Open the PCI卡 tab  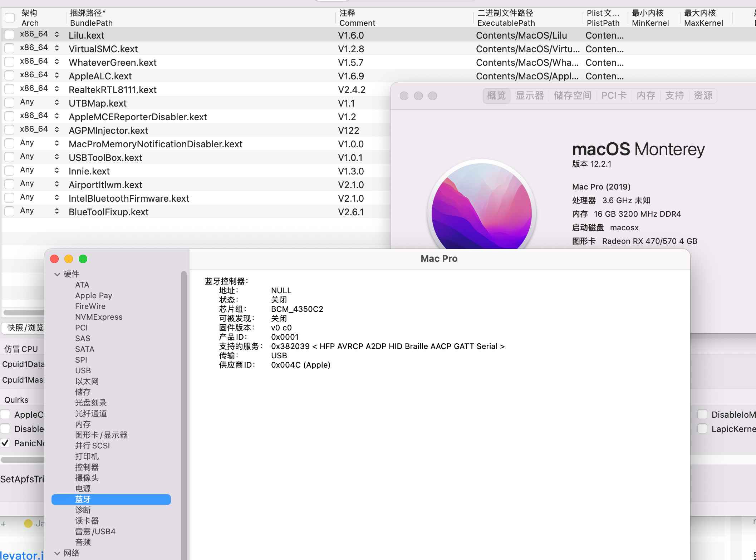pos(614,95)
